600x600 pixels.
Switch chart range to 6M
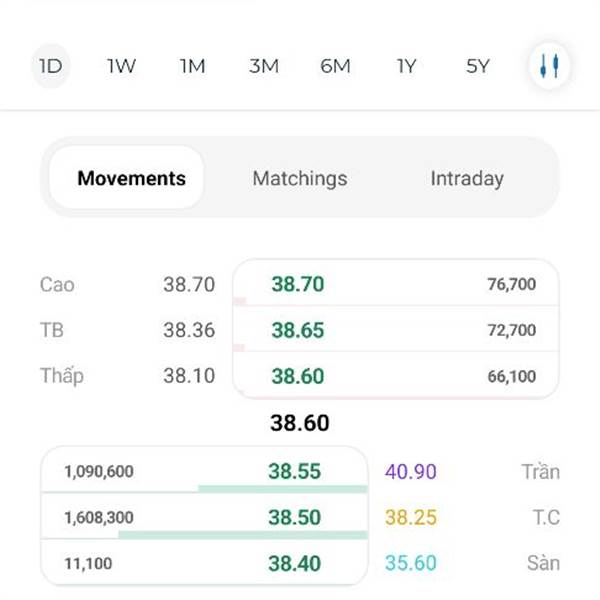pos(335,66)
